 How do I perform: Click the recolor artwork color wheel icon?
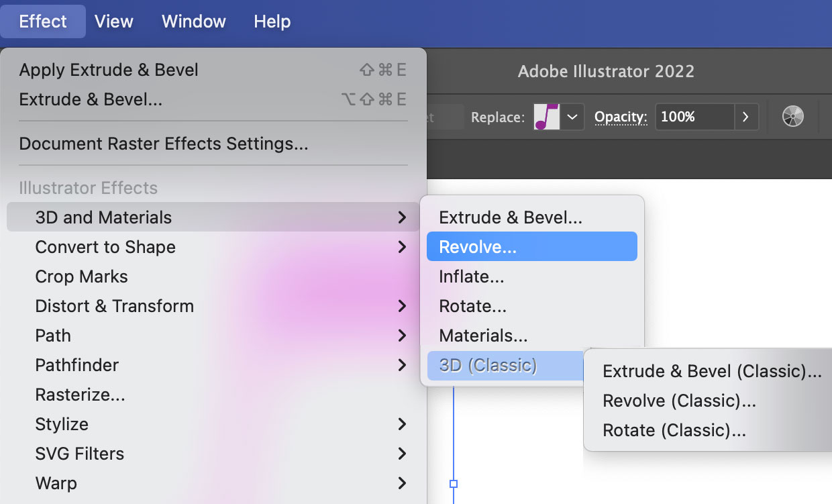tap(792, 117)
